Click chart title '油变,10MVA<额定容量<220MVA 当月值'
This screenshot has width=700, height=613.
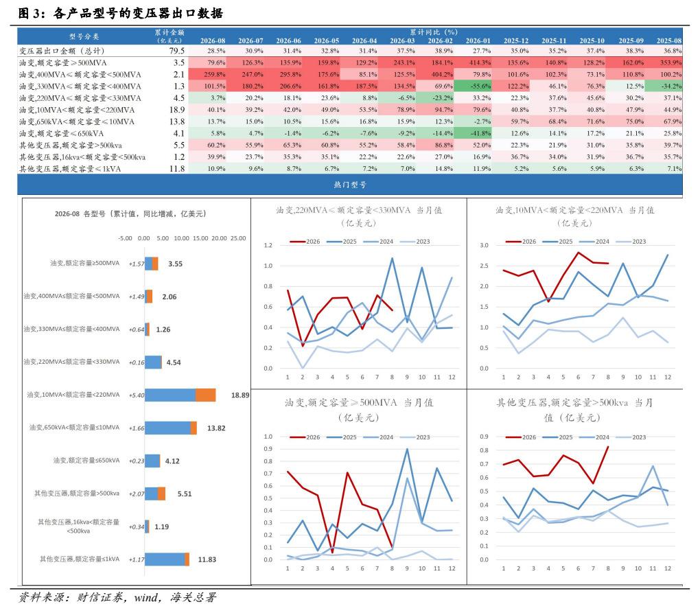click(574, 216)
